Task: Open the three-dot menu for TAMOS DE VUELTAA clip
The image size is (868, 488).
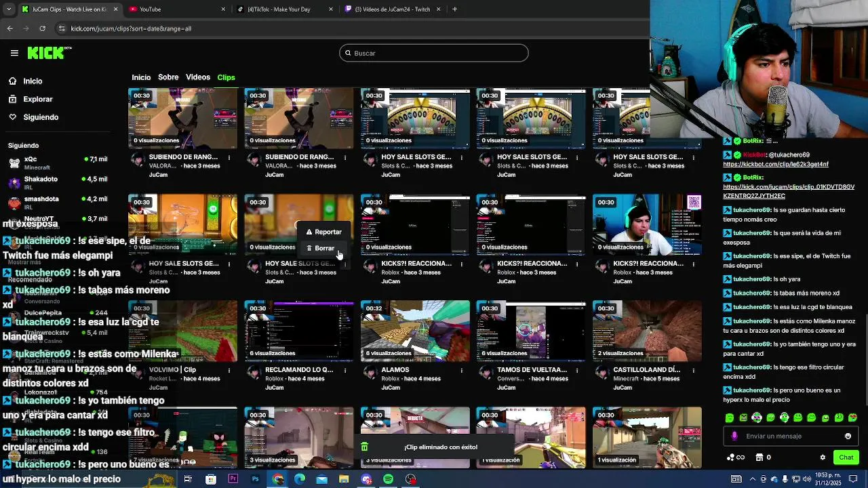Action: coord(577,370)
